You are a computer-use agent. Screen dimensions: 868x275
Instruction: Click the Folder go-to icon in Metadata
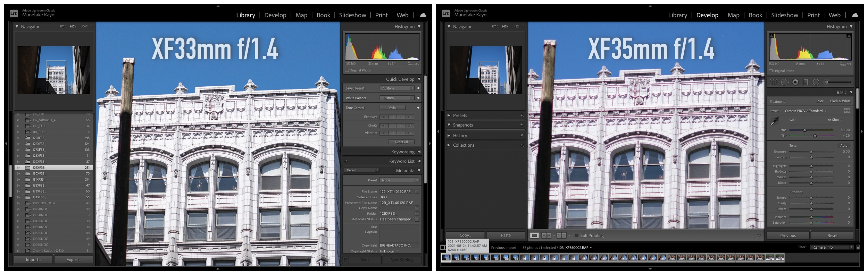tap(417, 214)
